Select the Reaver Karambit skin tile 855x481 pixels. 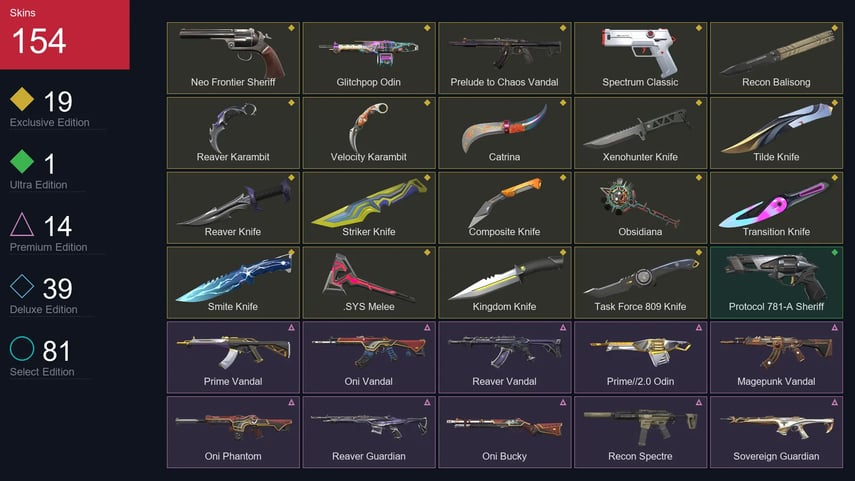point(233,133)
